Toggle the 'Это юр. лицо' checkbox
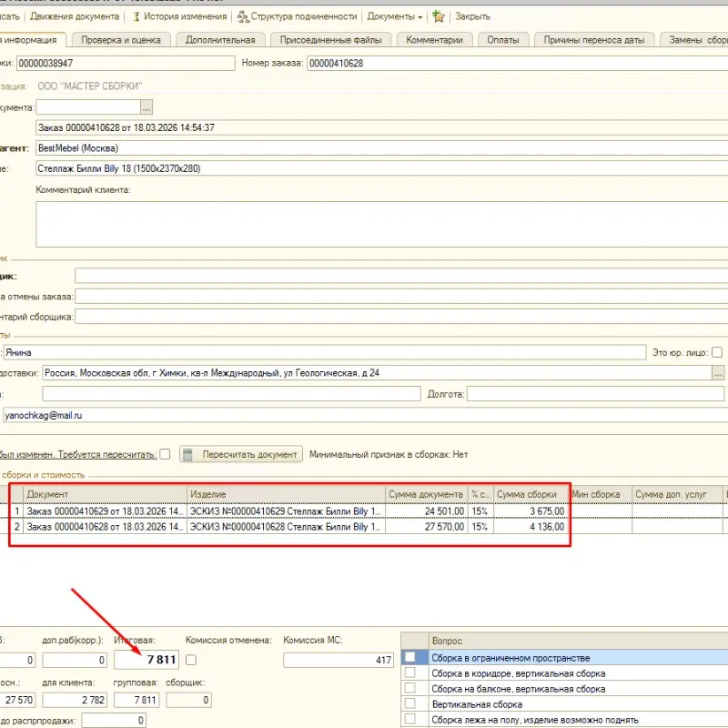This screenshot has width=728, height=728. (x=717, y=352)
